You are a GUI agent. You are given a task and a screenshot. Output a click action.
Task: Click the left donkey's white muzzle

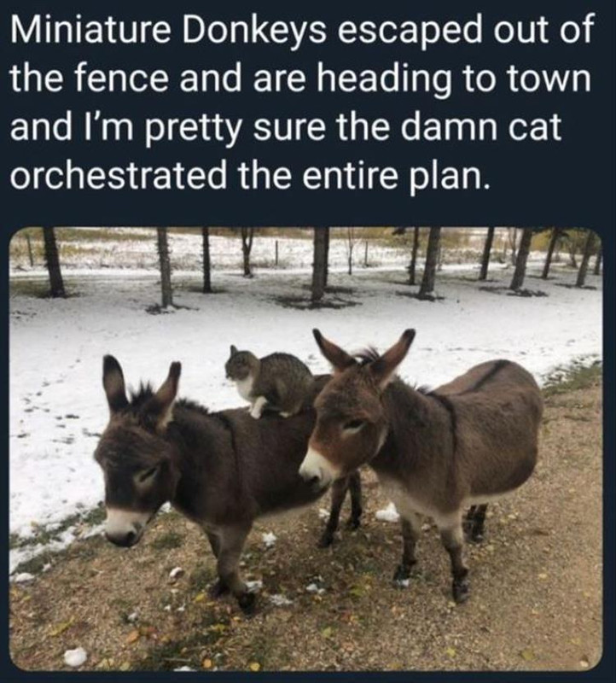tap(123, 526)
